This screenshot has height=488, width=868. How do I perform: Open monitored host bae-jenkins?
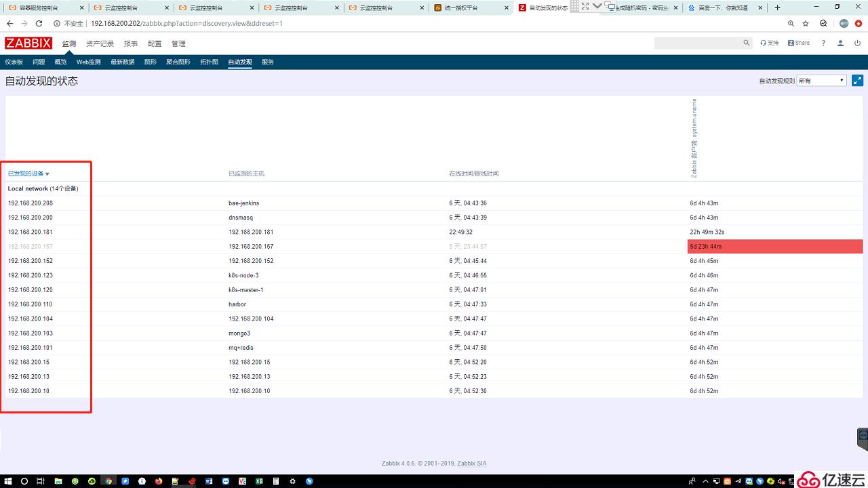click(x=244, y=203)
